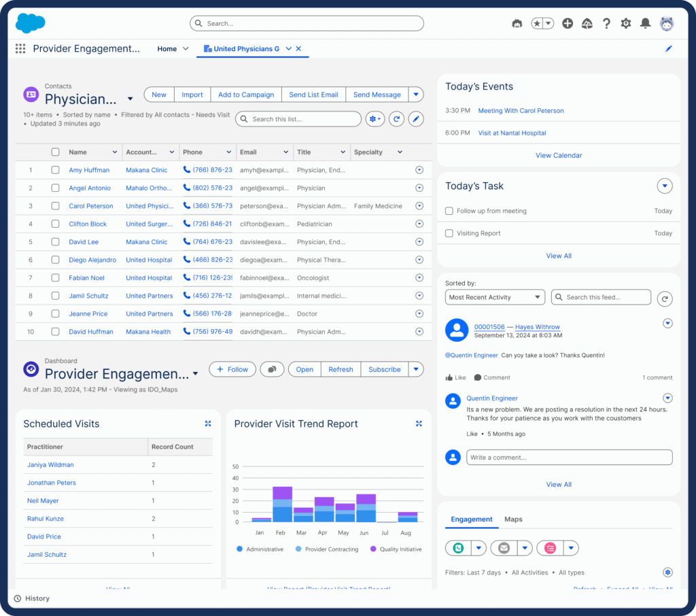
Task: Click the Import button
Action: point(192,94)
